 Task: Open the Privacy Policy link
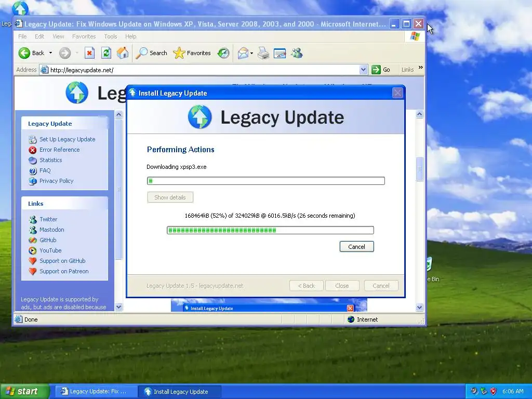[56, 181]
